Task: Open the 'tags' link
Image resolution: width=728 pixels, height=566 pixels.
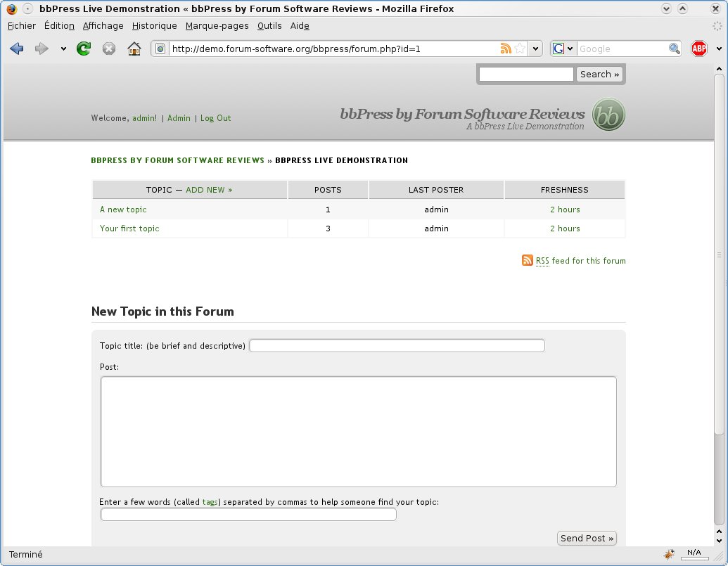Action: tap(210, 502)
